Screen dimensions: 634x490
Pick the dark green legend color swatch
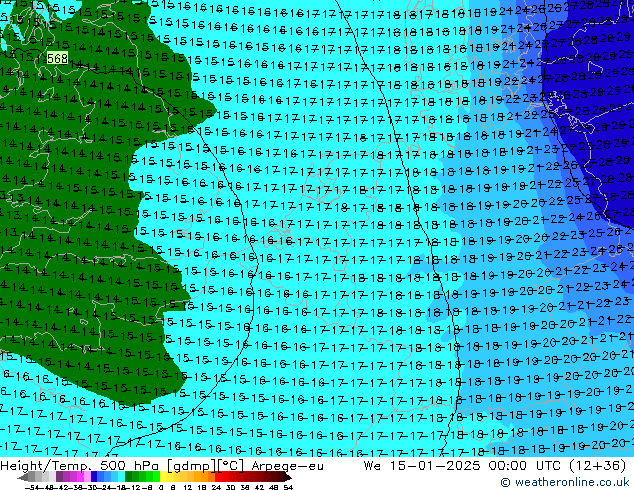(129, 477)
